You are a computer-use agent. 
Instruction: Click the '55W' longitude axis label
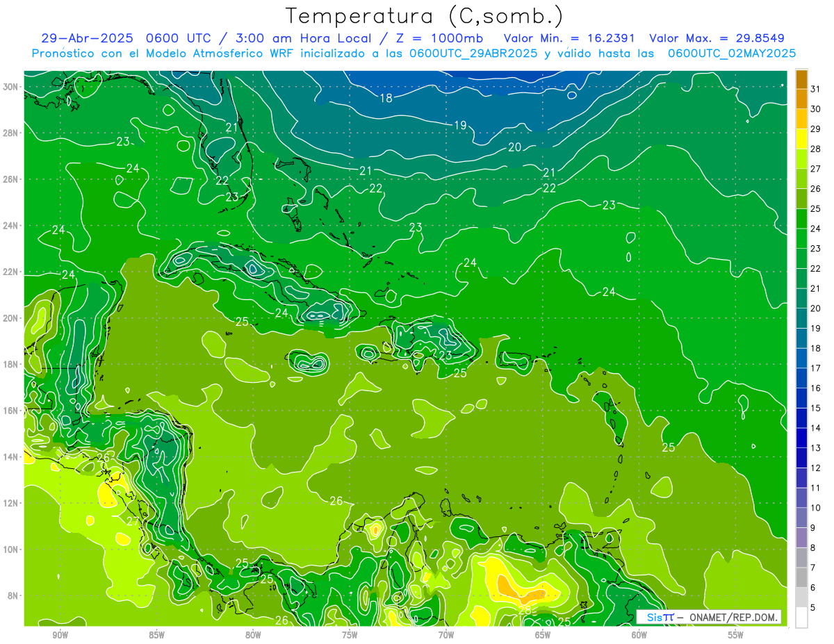tap(736, 635)
